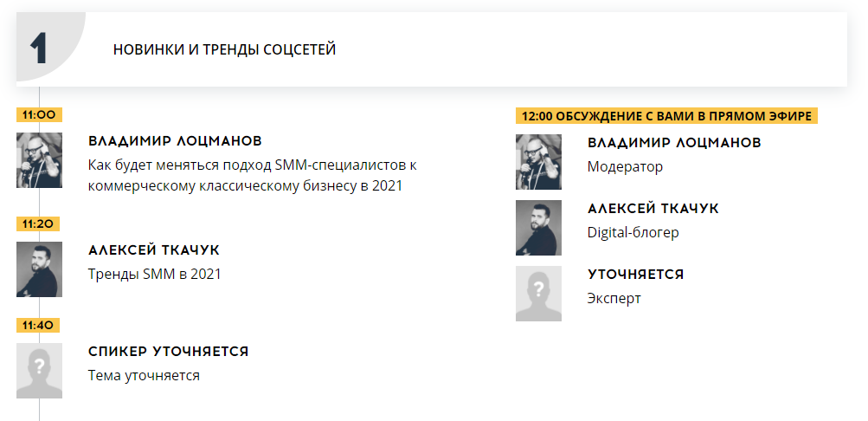This screenshot has width=868, height=421.
Task: Open the Digital-блогер photo in the 12:00 discussion
Action: click(538, 228)
